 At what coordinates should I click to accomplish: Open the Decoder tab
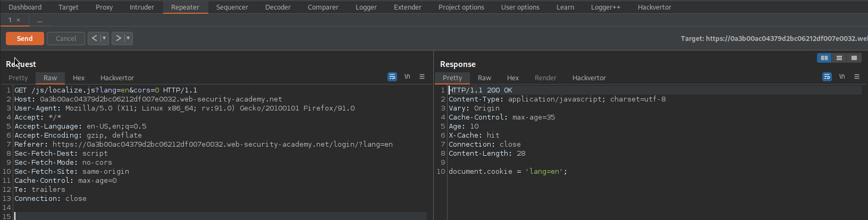[278, 7]
